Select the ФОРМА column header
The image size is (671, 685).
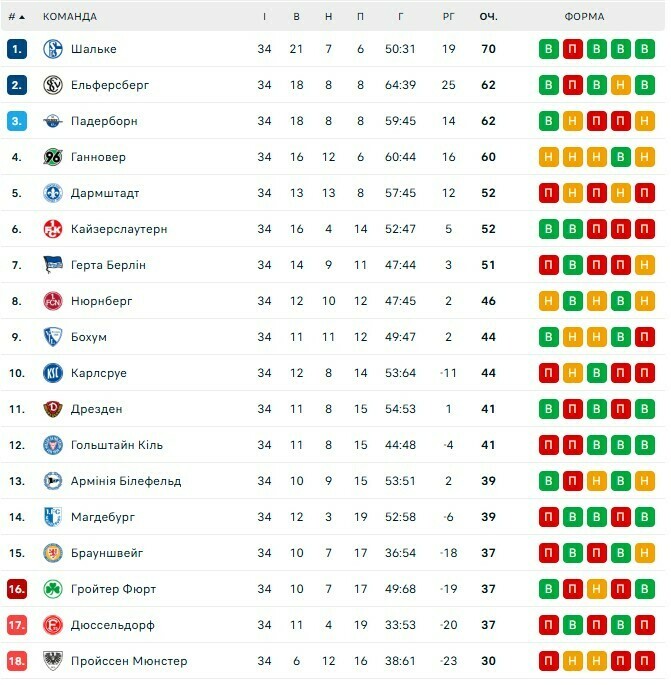coord(585,17)
